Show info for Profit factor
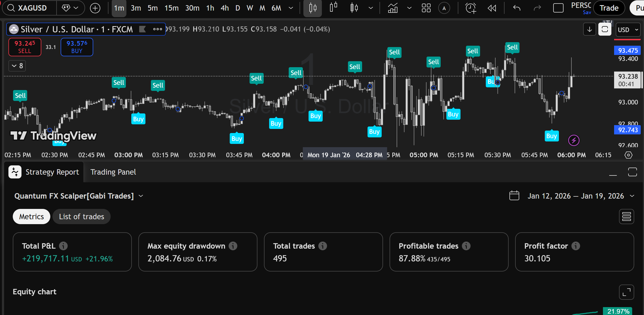Viewport: 644px width, 315px height. click(x=576, y=246)
